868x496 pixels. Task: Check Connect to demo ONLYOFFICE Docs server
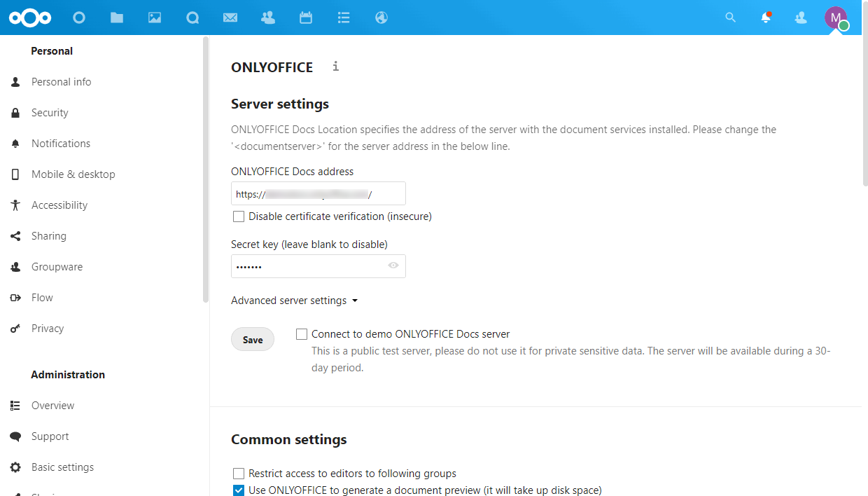pyautogui.click(x=302, y=334)
